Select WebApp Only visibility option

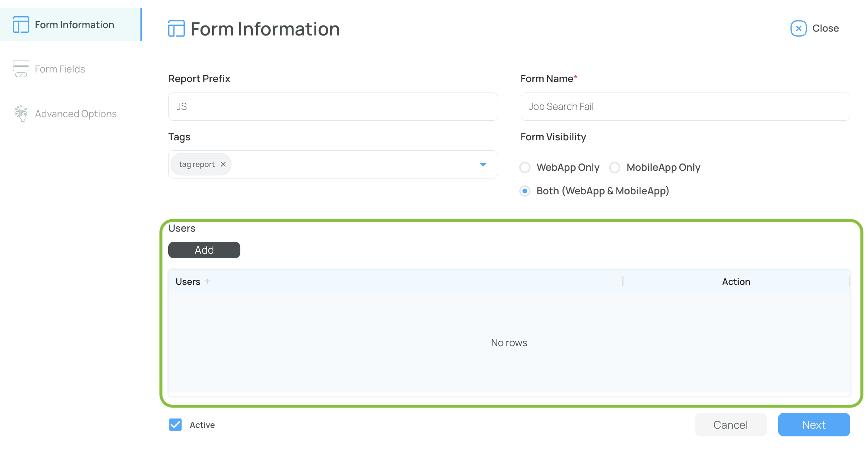pyautogui.click(x=525, y=168)
